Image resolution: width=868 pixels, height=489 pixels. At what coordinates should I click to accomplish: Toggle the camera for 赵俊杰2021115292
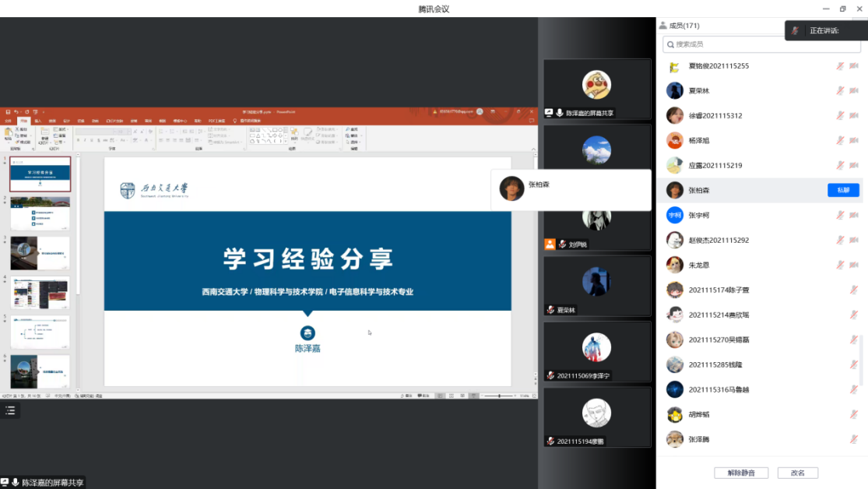click(x=854, y=241)
